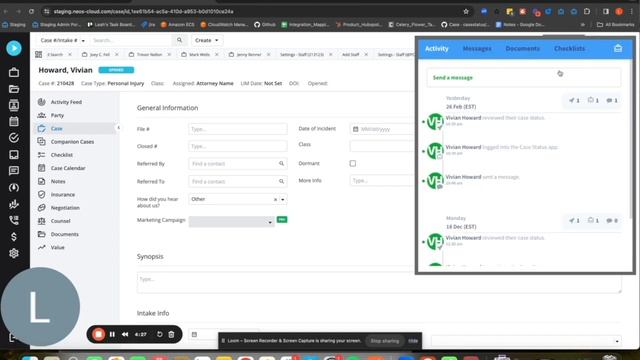Open the calendar icon in dark sidebar
This screenshot has width=640, height=360.
[14, 122]
